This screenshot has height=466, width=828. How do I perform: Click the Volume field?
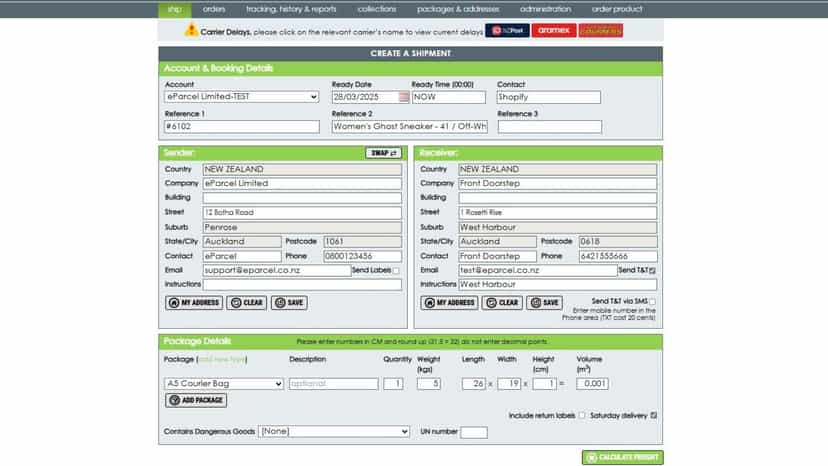pos(592,384)
